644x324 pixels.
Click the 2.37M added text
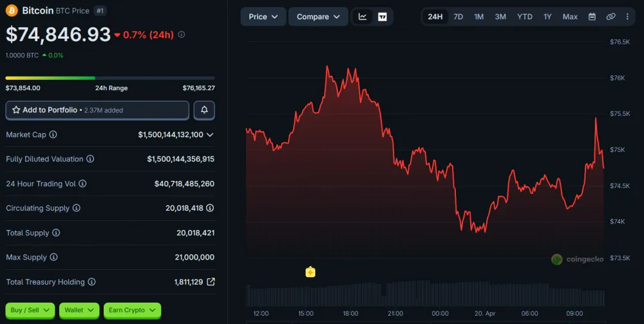104,110
